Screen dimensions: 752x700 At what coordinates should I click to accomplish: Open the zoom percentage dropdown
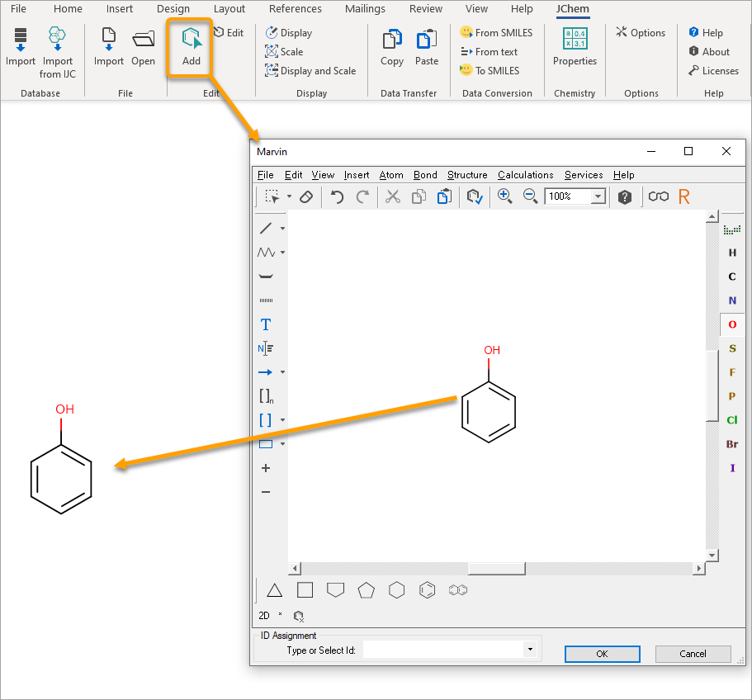pyautogui.click(x=599, y=196)
